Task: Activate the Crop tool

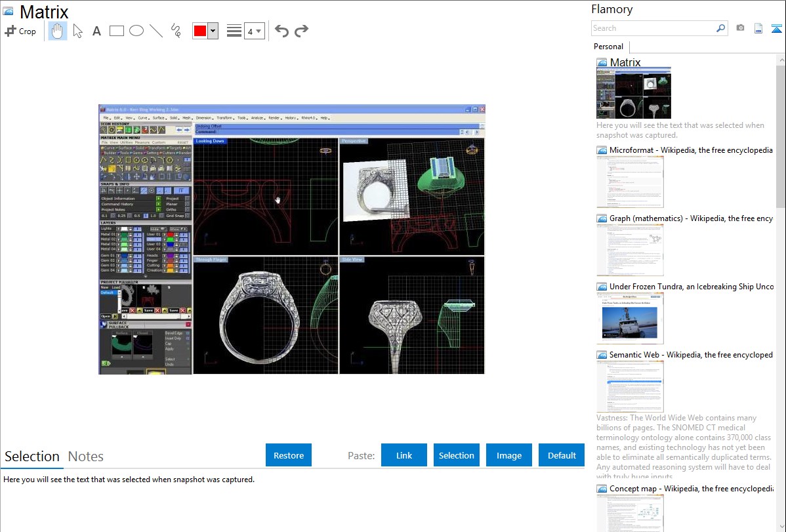Action: tap(20, 31)
